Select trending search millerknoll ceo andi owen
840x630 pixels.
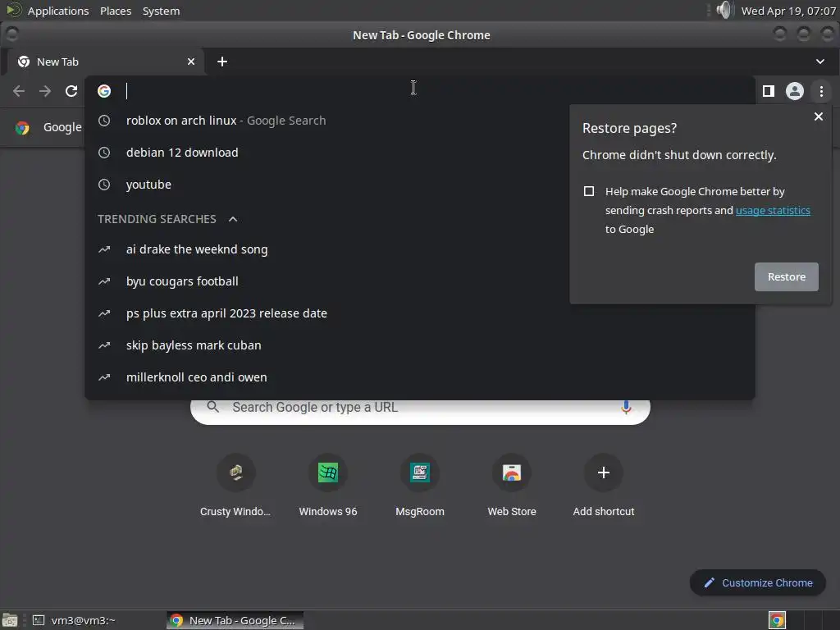click(x=419, y=377)
